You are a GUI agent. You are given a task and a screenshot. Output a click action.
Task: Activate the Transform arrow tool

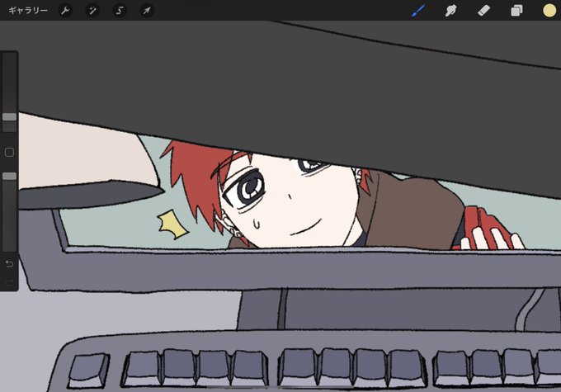(x=147, y=11)
